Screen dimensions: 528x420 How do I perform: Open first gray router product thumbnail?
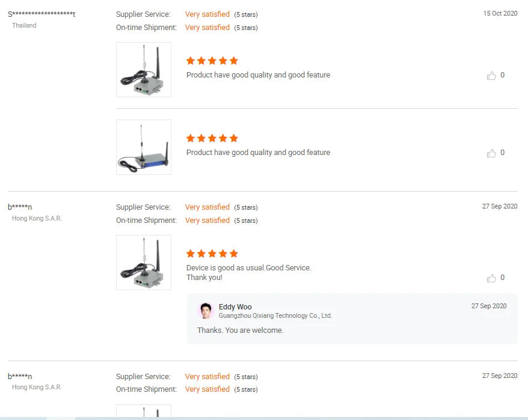point(144,70)
